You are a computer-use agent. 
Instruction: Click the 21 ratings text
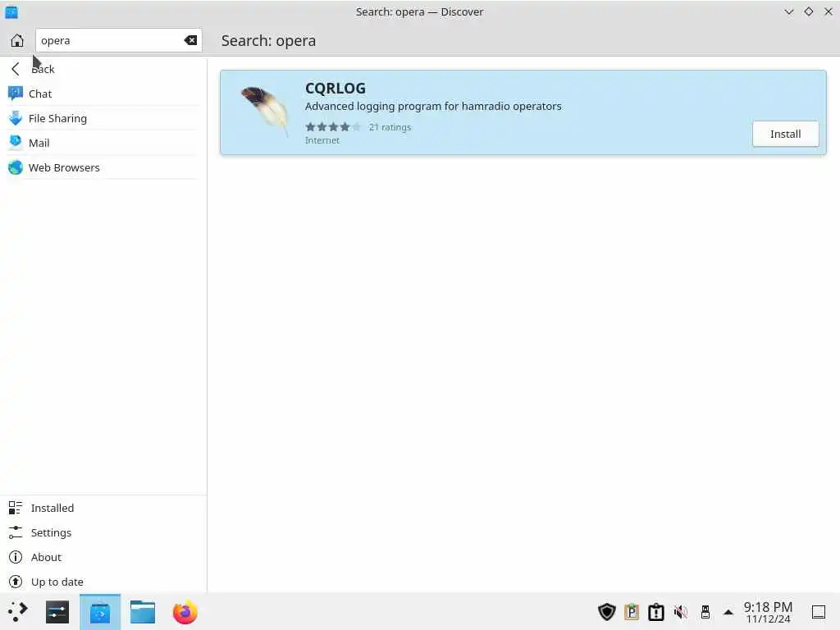pos(390,127)
